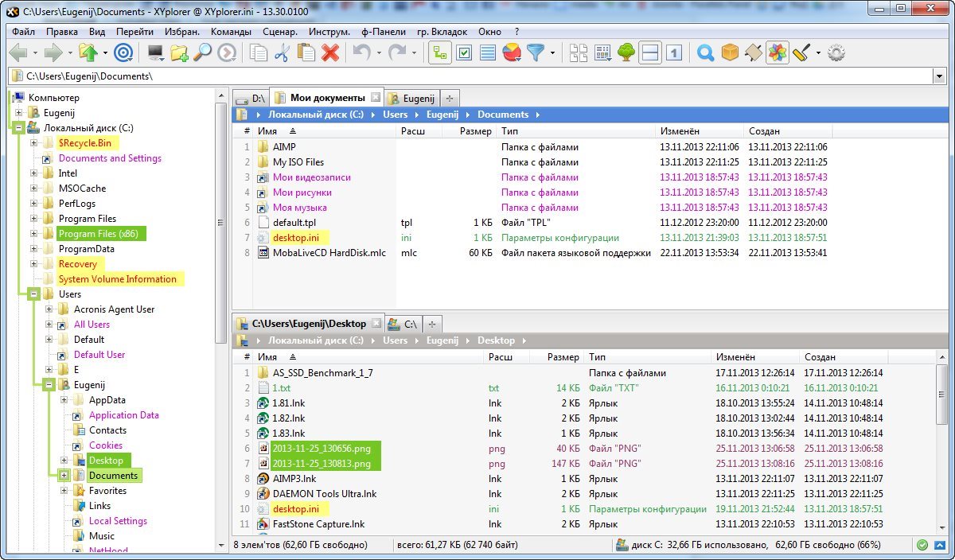Open the Инструм. menu

click(x=329, y=32)
